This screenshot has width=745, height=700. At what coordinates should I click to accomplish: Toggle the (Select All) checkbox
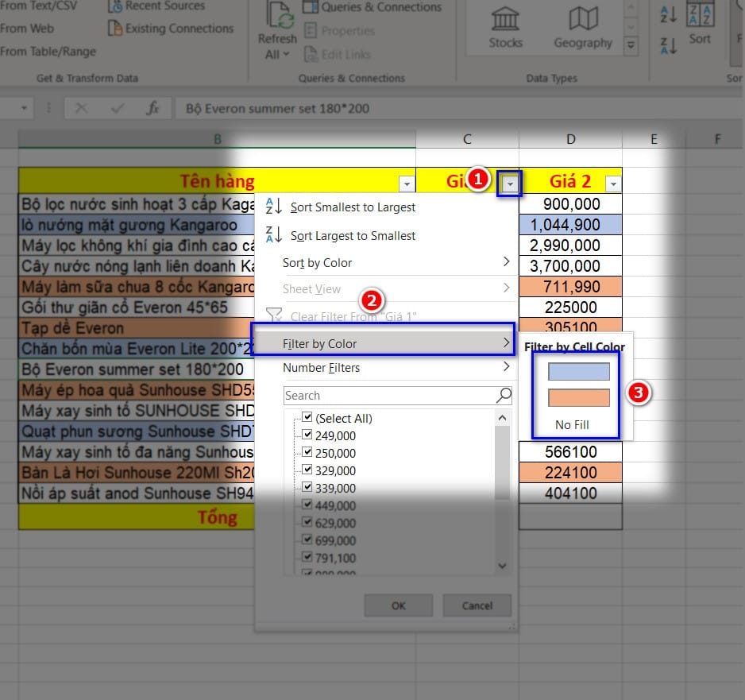[x=307, y=418]
